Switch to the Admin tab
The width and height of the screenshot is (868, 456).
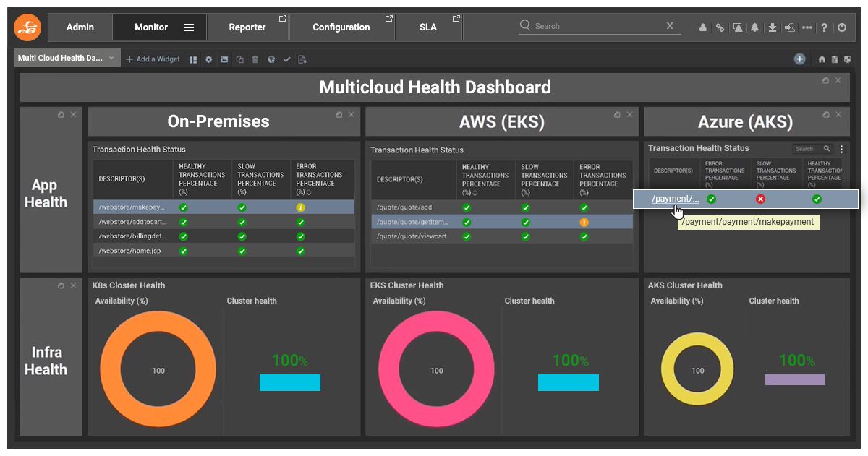[x=80, y=27]
